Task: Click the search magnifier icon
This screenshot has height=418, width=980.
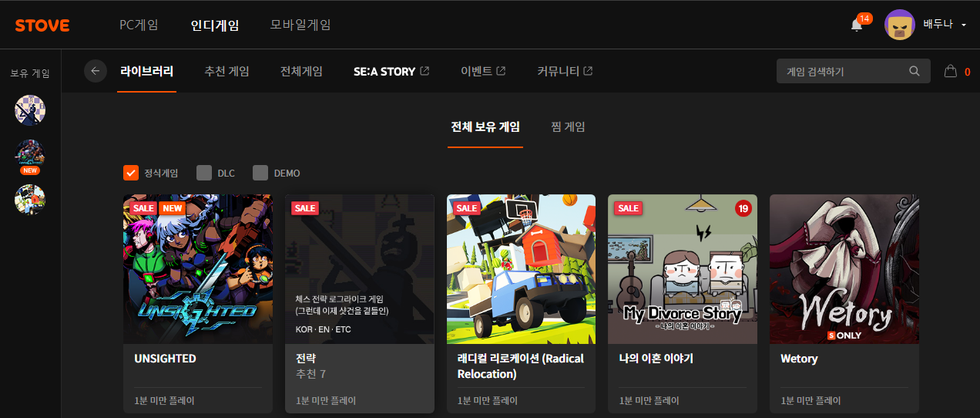Action: pos(915,71)
